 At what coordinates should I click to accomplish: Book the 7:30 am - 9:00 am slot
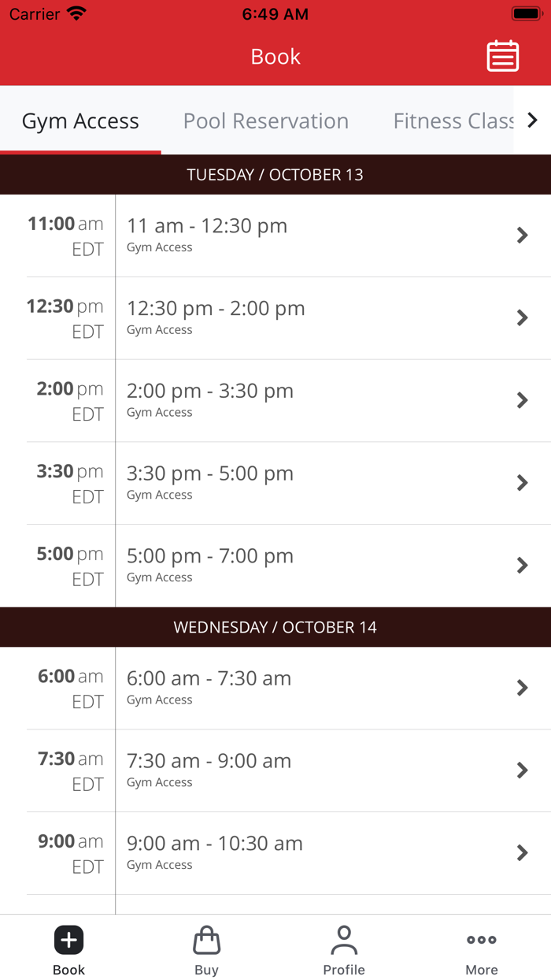tap(315, 770)
